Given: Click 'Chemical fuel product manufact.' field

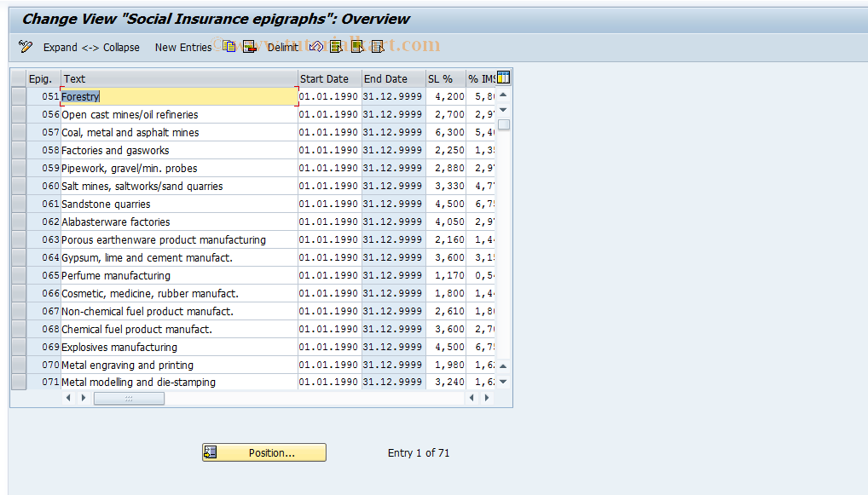Looking at the screenshot, I should (179, 329).
